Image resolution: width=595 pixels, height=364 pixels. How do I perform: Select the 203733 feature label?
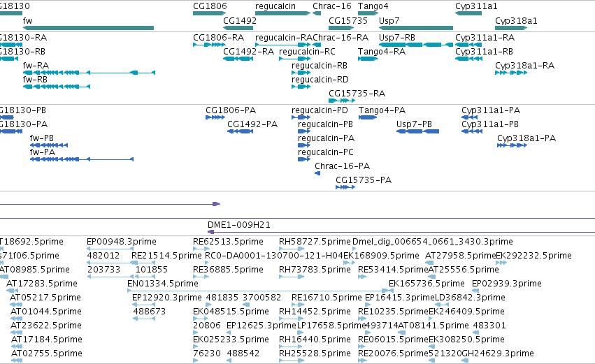click(x=103, y=270)
